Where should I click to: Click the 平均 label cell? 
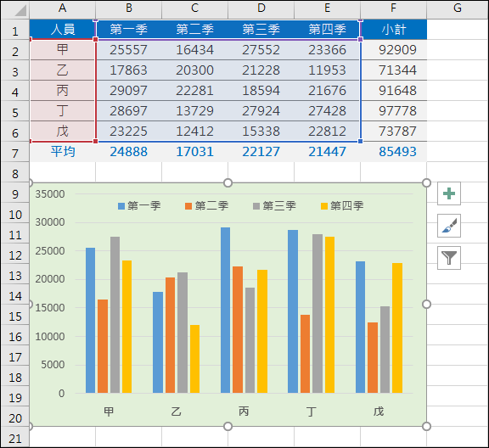coord(62,152)
